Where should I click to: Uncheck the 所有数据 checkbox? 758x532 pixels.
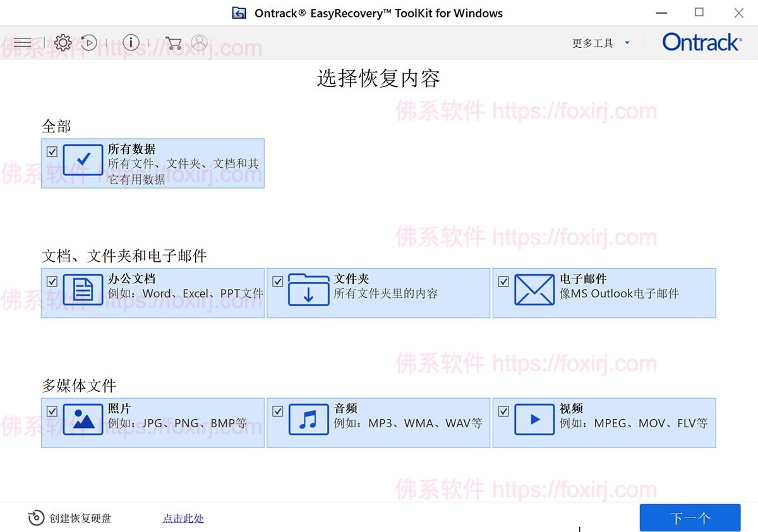[51, 151]
